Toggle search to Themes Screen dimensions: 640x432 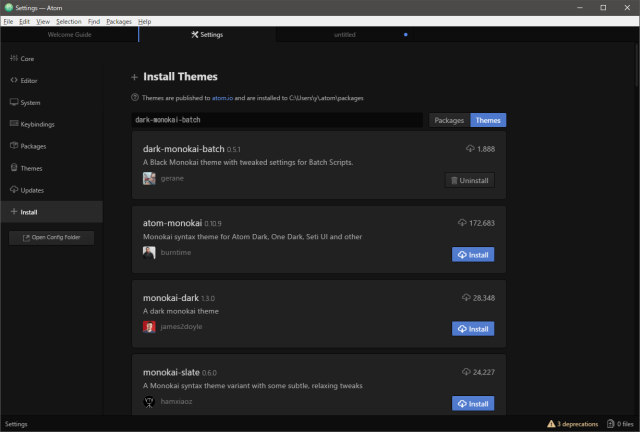tap(488, 120)
